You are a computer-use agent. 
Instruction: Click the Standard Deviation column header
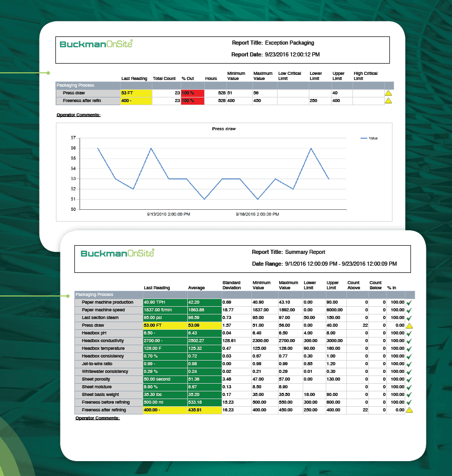[231, 285]
